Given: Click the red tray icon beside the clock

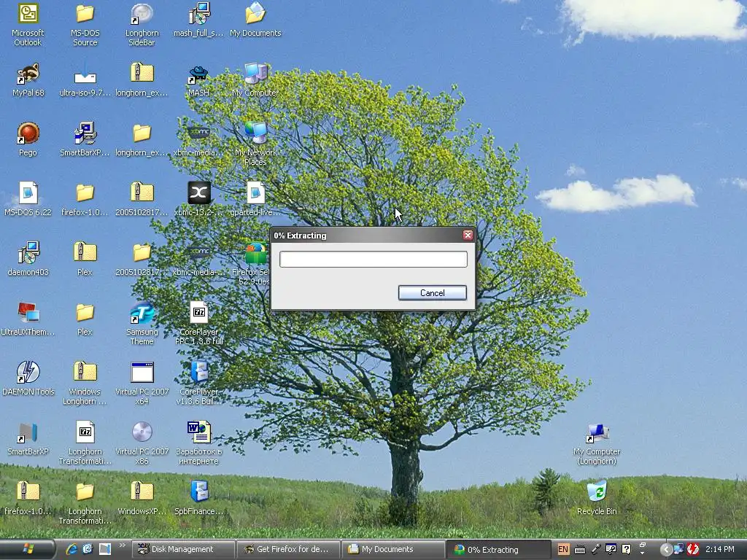Looking at the screenshot, I should (693, 549).
